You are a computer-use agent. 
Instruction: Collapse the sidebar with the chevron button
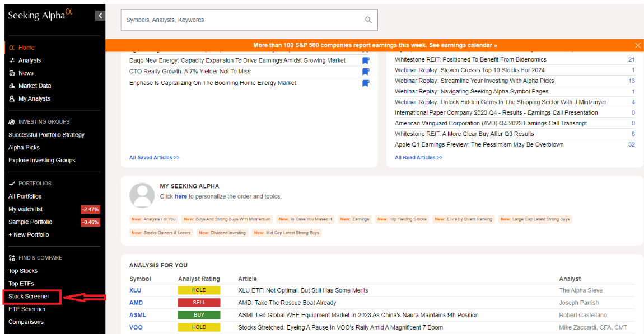coord(100,16)
